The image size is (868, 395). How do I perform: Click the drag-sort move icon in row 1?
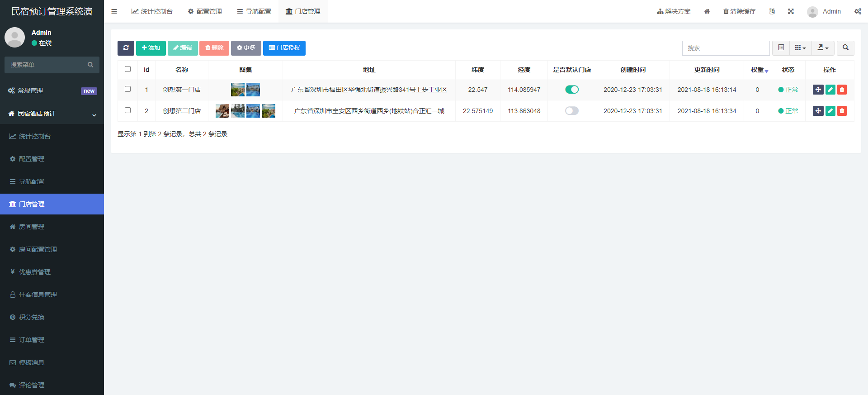[818, 90]
